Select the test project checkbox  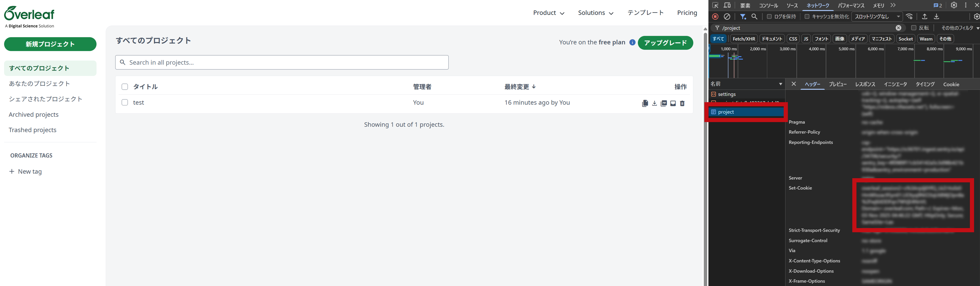[x=125, y=102]
